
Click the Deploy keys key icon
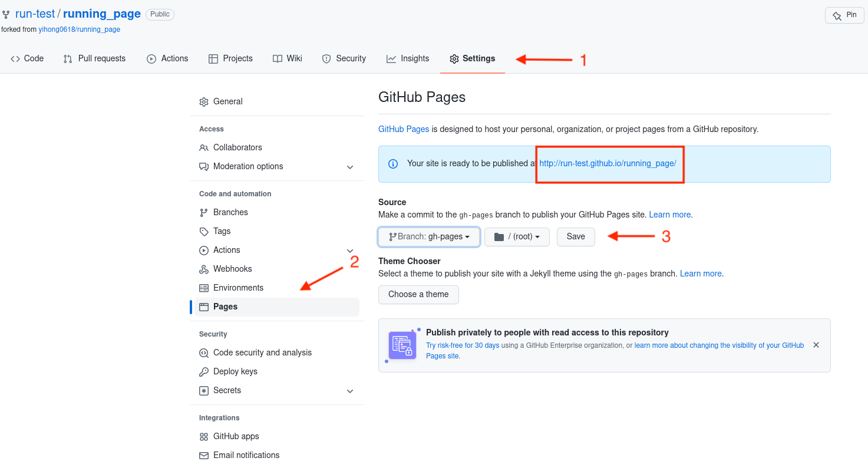point(204,372)
